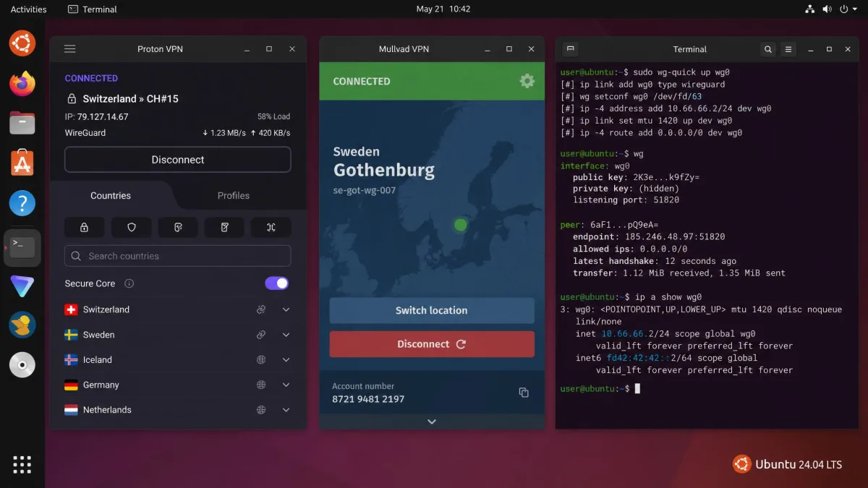Click the red Mullvad Disconnect button
Image resolution: width=868 pixels, height=488 pixels.
coord(432,344)
